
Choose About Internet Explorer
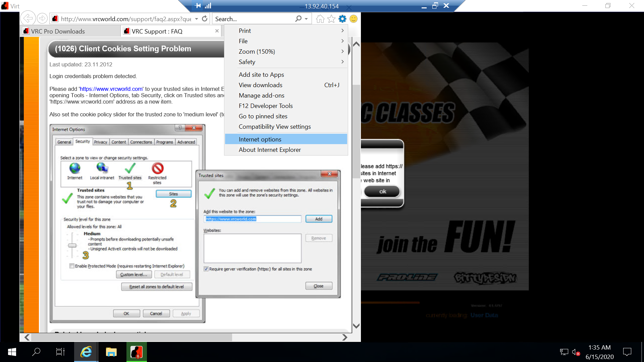[286, 149]
